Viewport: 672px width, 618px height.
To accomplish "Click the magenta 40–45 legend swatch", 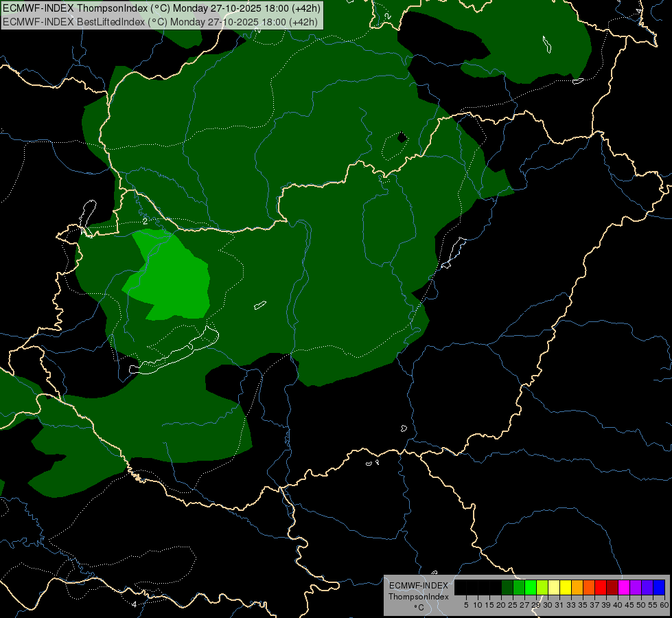I will coord(624,587).
